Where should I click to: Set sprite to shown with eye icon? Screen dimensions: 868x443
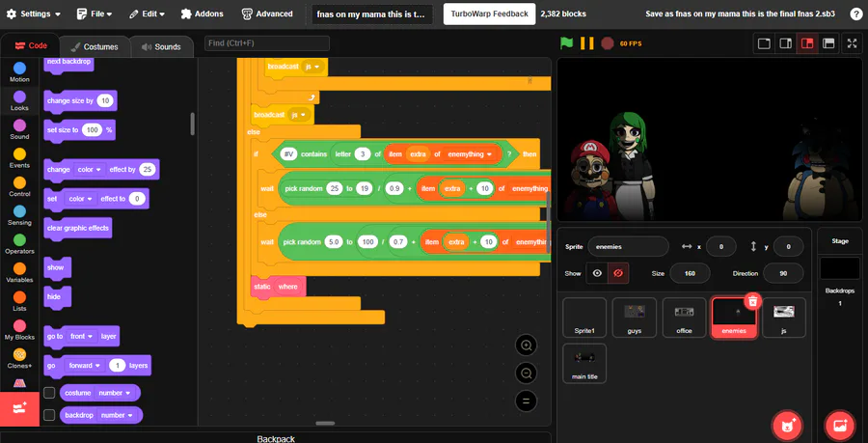point(597,273)
